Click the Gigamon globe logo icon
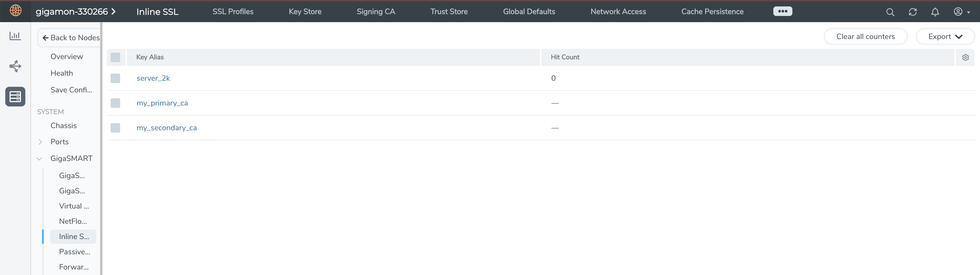 coord(15,11)
